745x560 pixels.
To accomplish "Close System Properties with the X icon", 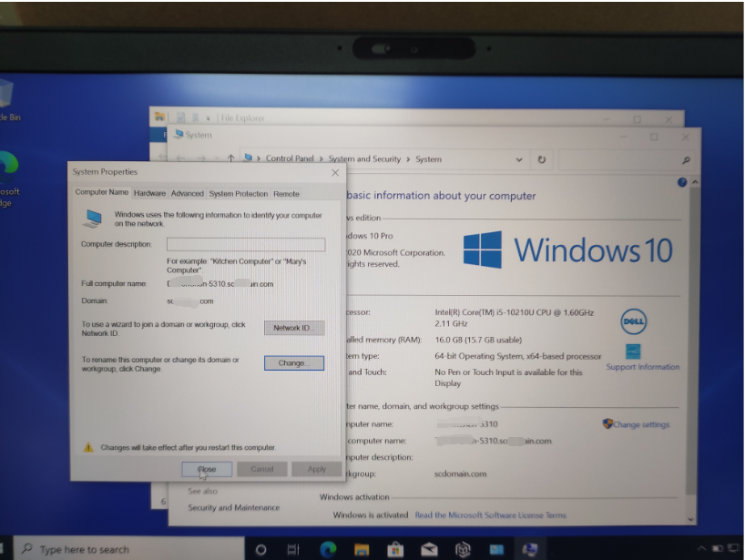I will [x=335, y=172].
